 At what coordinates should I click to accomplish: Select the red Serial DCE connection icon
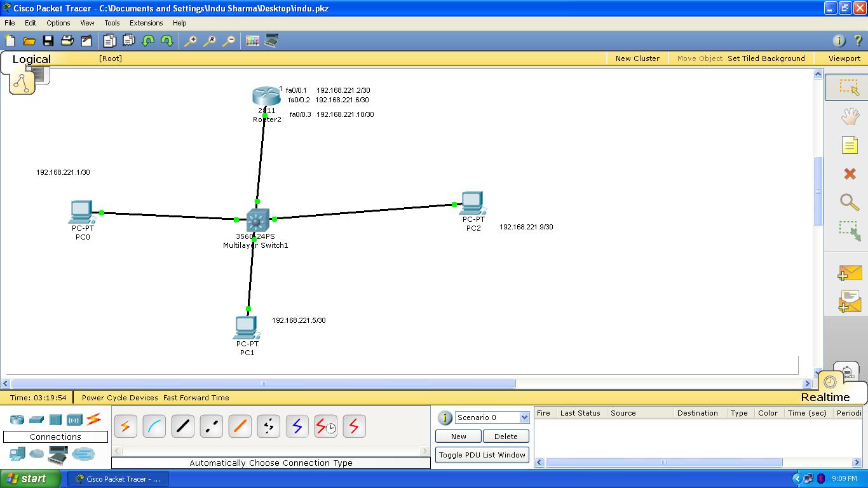(x=325, y=426)
